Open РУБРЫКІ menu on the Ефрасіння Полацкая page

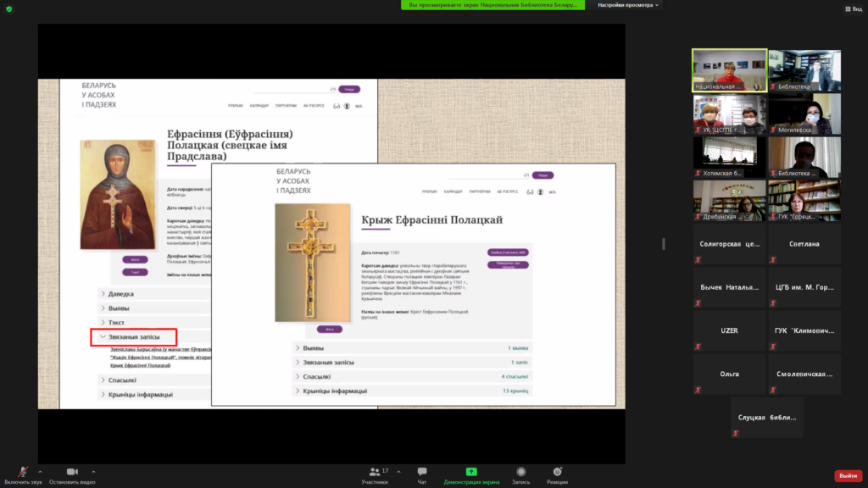[x=236, y=106]
